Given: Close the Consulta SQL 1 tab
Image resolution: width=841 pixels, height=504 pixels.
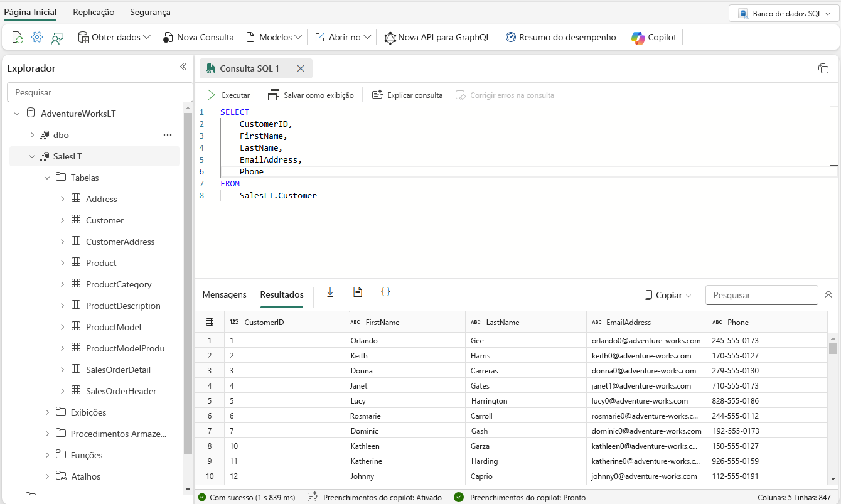Looking at the screenshot, I should (301, 68).
